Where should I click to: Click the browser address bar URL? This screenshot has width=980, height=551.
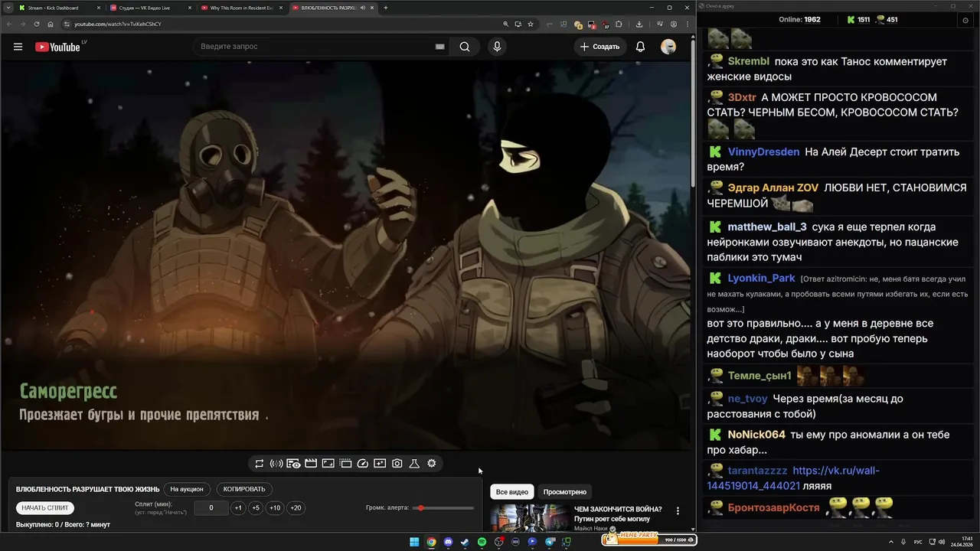[117, 24]
